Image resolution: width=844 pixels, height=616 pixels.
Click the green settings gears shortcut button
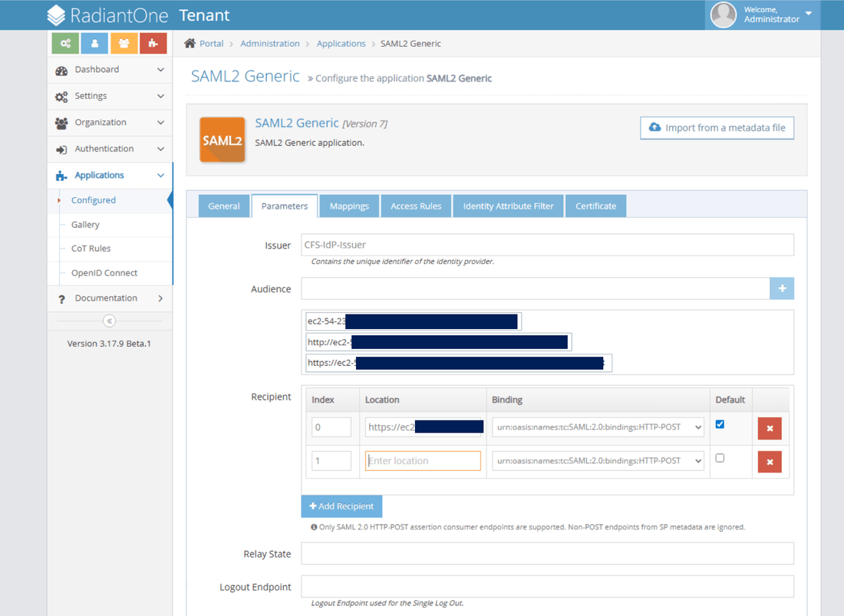(x=66, y=44)
